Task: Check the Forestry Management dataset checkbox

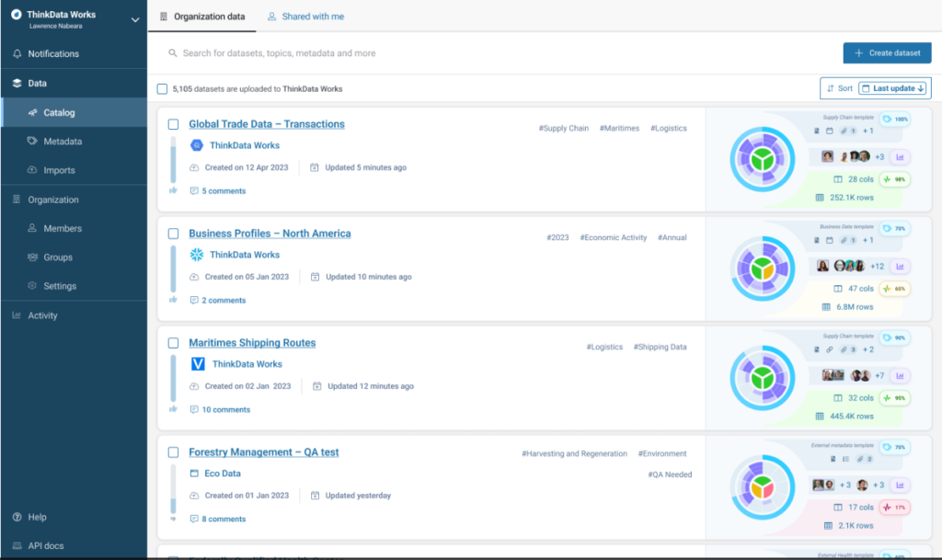Action: pyautogui.click(x=172, y=453)
